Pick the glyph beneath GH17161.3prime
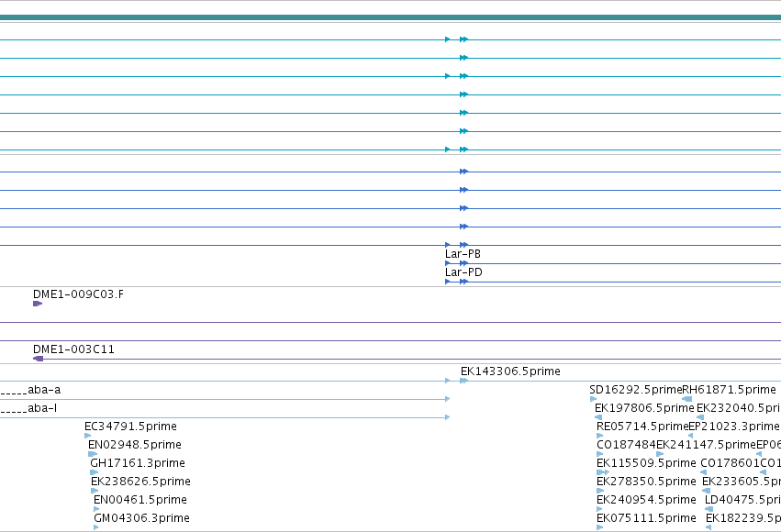 (x=95, y=472)
